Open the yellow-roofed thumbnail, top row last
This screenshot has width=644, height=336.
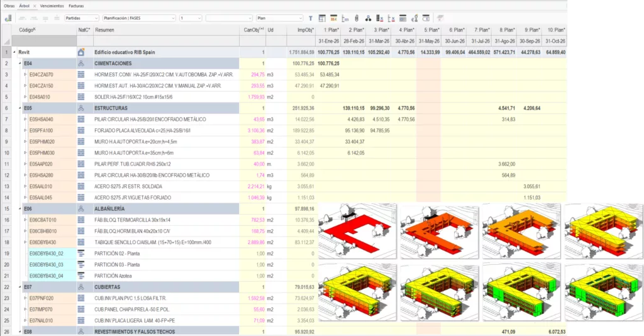click(x=604, y=232)
